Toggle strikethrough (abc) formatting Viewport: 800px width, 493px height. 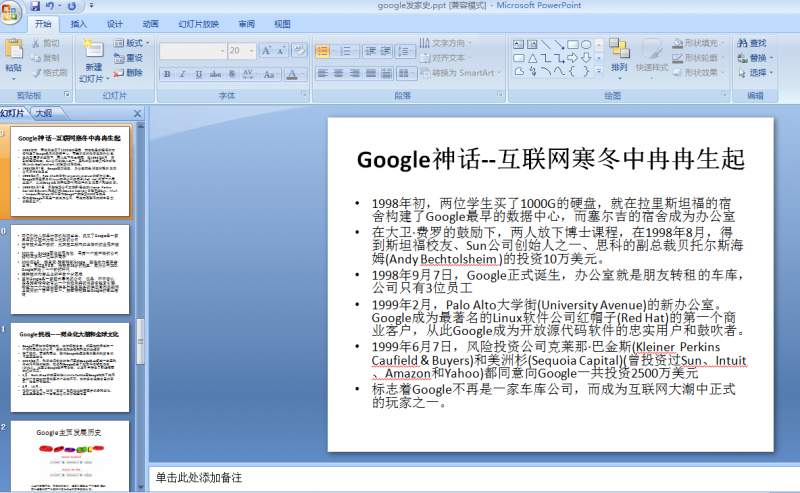(x=215, y=74)
